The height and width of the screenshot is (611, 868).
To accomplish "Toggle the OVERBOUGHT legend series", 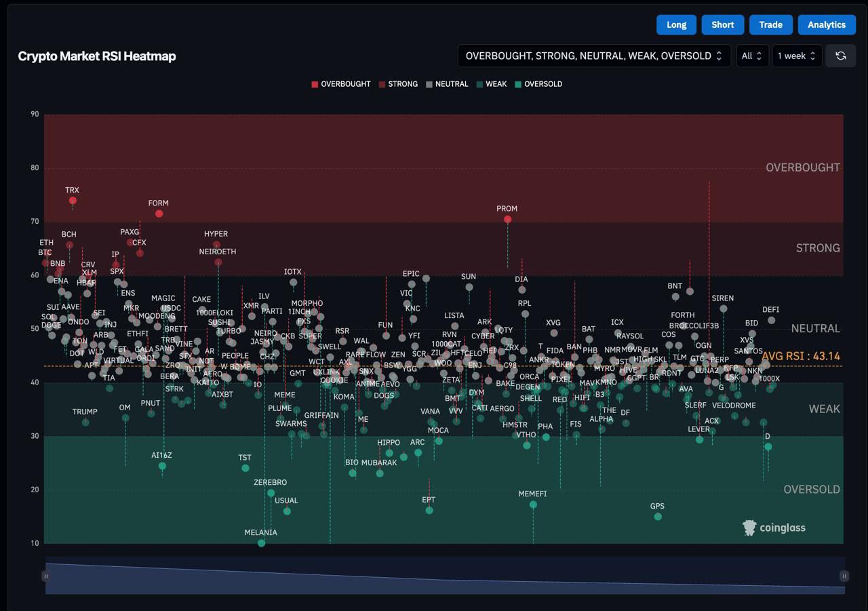I will pyautogui.click(x=341, y=84).
